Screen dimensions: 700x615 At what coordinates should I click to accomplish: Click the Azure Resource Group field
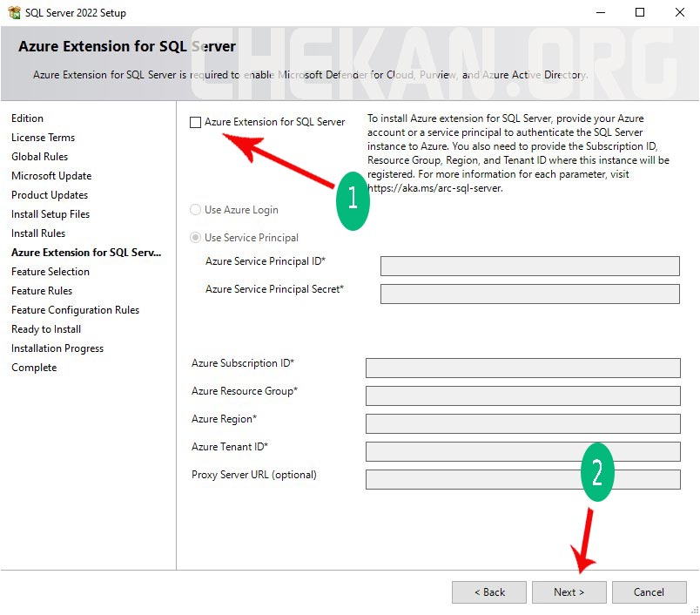pos(522,395)
